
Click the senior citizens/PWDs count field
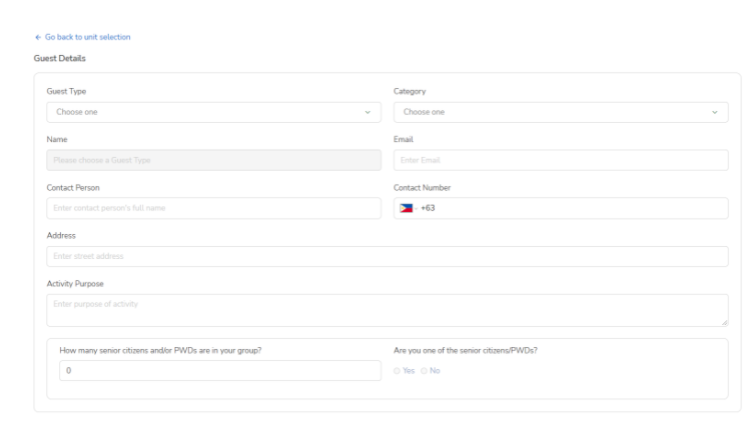click(x=213, y=371)
